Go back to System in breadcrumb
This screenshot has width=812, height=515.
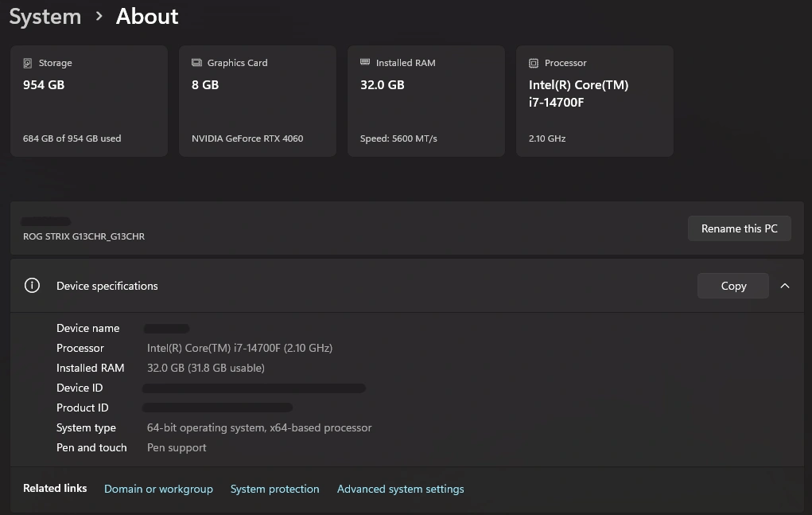point(45,16)
